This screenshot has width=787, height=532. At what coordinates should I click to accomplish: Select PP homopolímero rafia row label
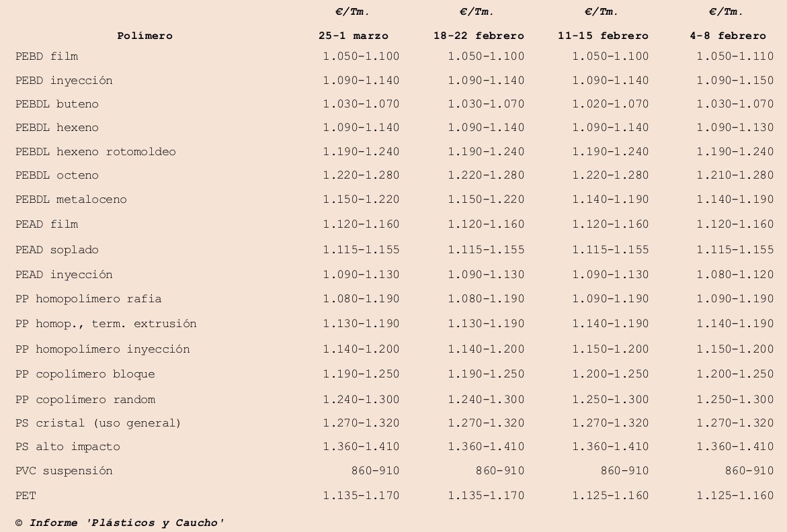[x=88, y=299]
